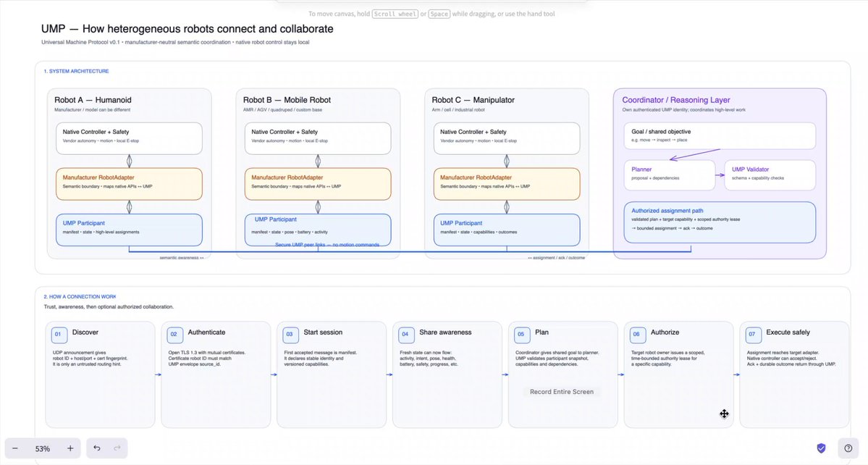868x465 pixels.
Task: Click the 'Authorize' step title
Action: [665, 332]
